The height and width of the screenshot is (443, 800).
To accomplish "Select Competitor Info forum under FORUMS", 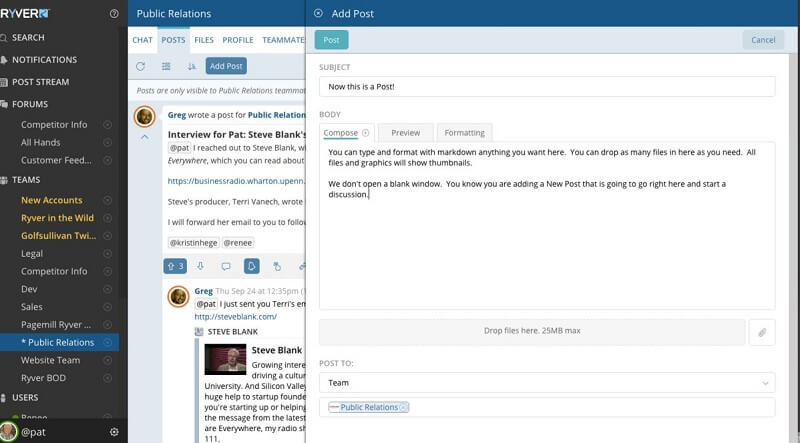I will point(54,125).
